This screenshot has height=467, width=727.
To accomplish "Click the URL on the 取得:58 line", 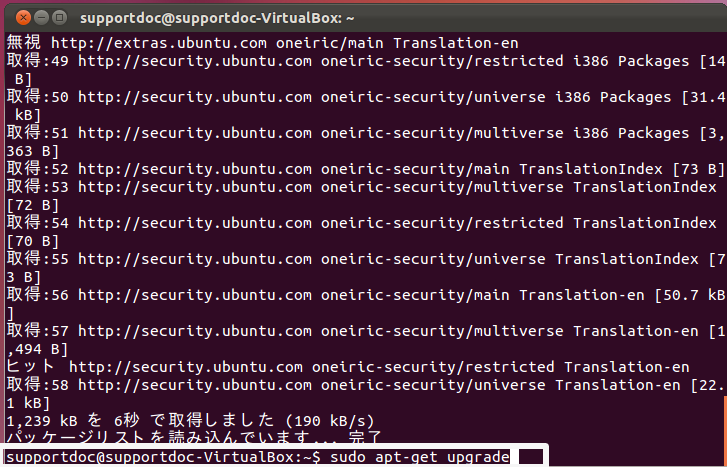I will [195, 385].
